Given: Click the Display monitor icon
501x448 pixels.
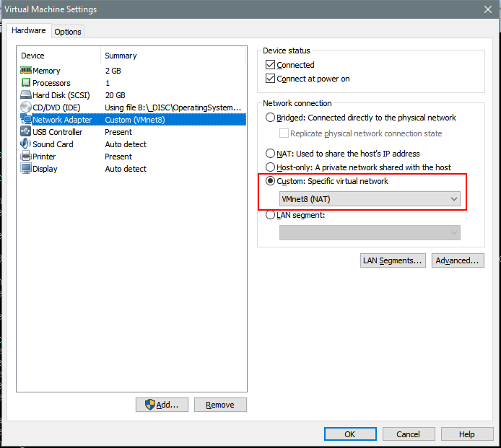Looking at the screenshot, I should 26,168.
